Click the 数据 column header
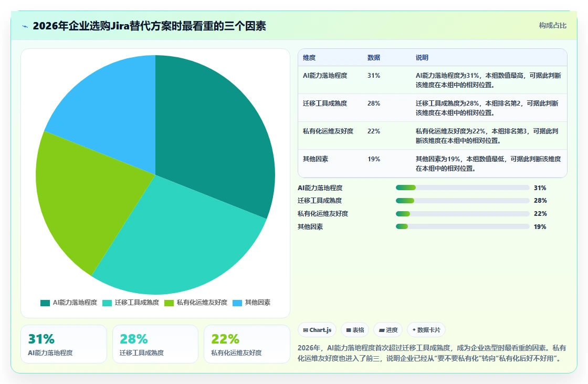This screenshot has height=384, width=588. tap(373, 57)
